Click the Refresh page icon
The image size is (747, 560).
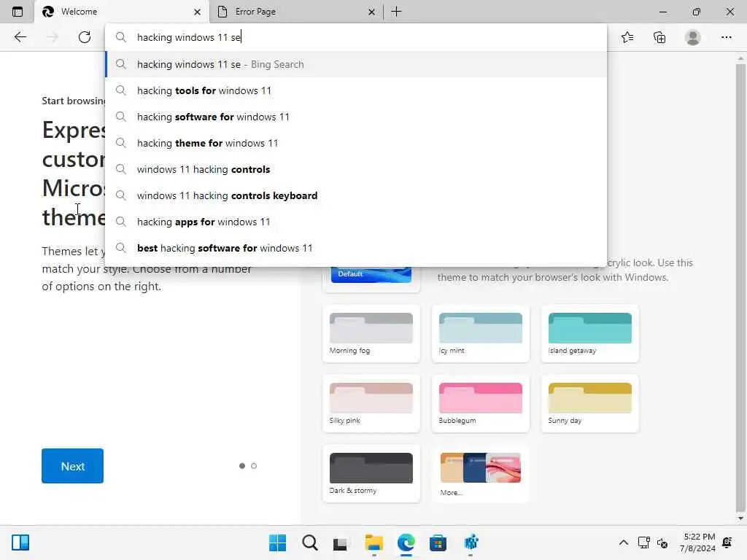click(x=85, y=37)
